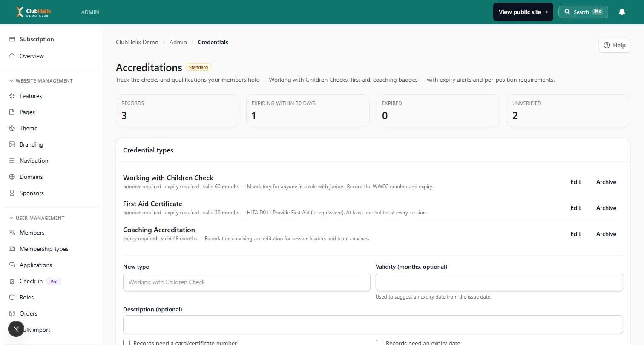Viewport: 644px width, 345px height.
Task: Collapse the Website Management section
Action: pos(41,81)
